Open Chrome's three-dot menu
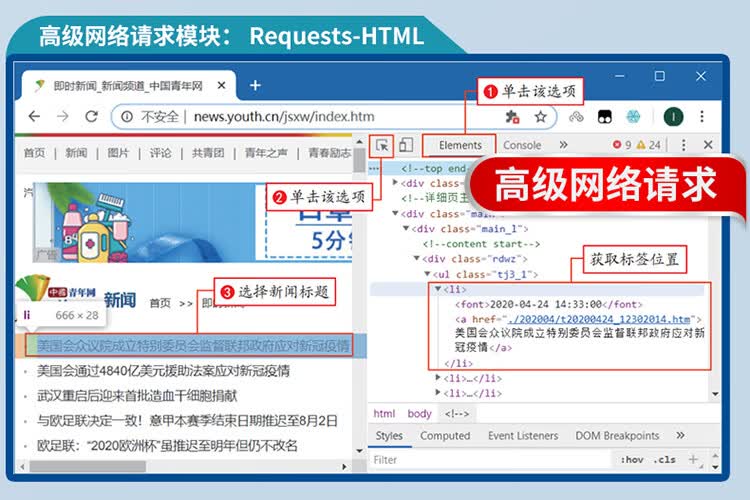This screenshot has width=750, height=500. [702, 117]
